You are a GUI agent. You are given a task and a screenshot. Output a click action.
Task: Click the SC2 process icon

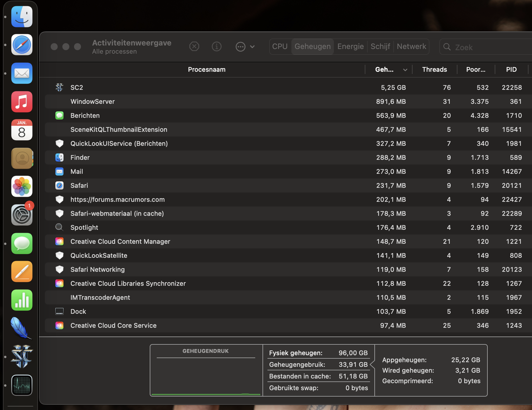click(59, 87)
